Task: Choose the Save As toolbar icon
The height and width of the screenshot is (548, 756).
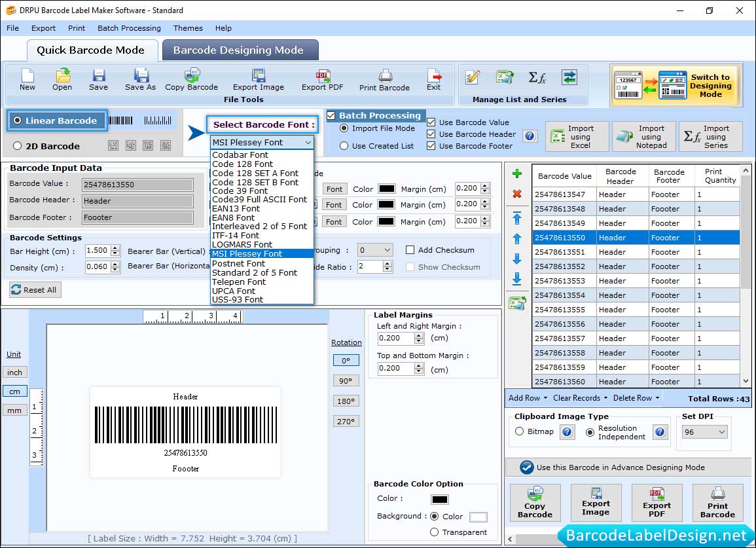Action: 140,80
